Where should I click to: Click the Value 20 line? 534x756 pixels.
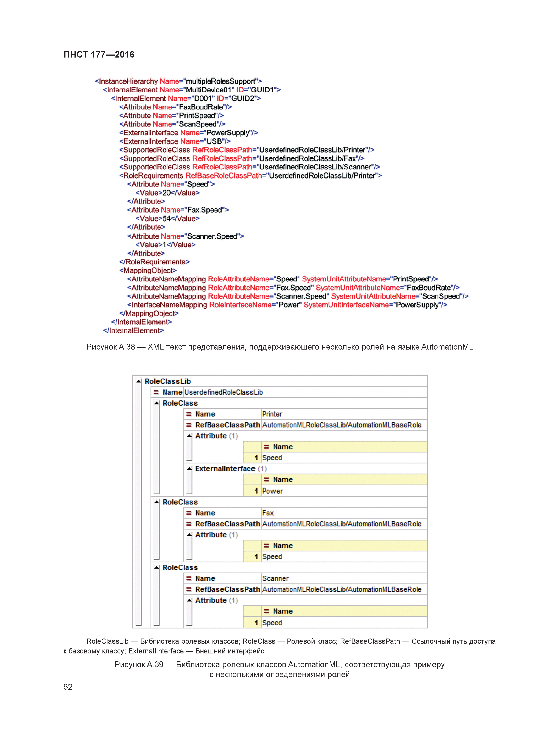168,193
